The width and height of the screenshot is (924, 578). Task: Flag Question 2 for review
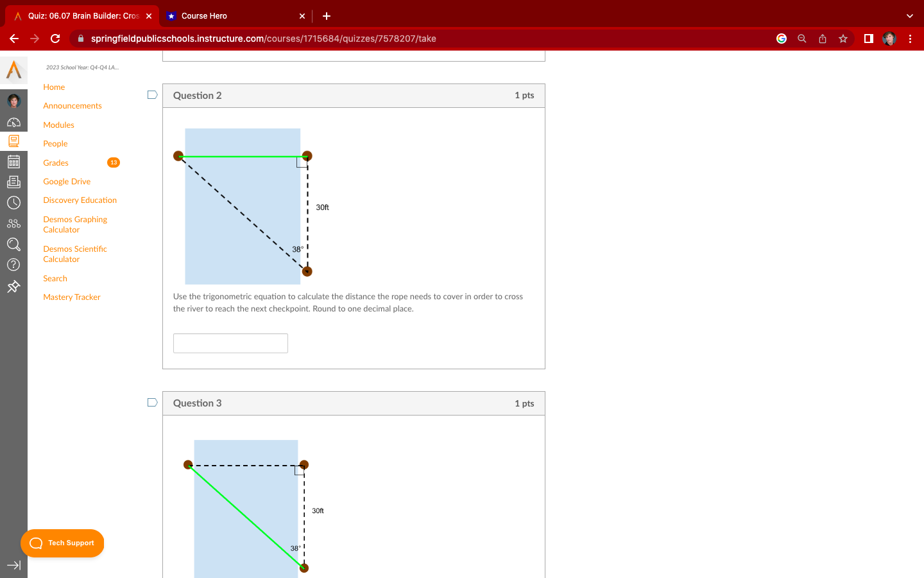pos(152,95)
